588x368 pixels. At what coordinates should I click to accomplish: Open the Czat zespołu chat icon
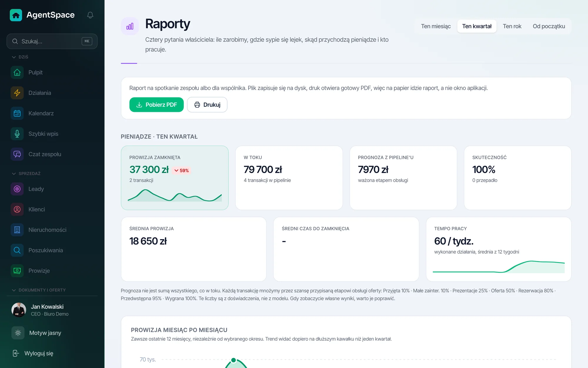pyautogui.click(x=17, y=154)
